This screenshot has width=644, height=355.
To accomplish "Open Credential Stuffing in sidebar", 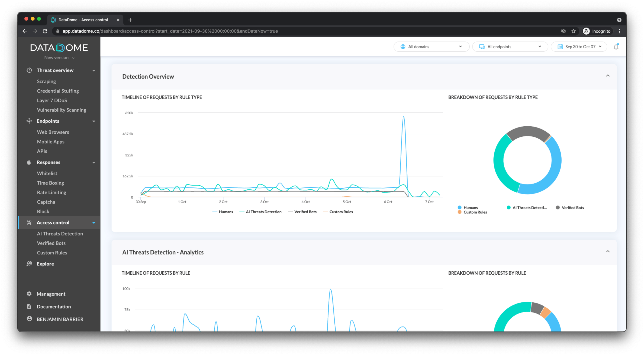I will [x=58, y=91].
